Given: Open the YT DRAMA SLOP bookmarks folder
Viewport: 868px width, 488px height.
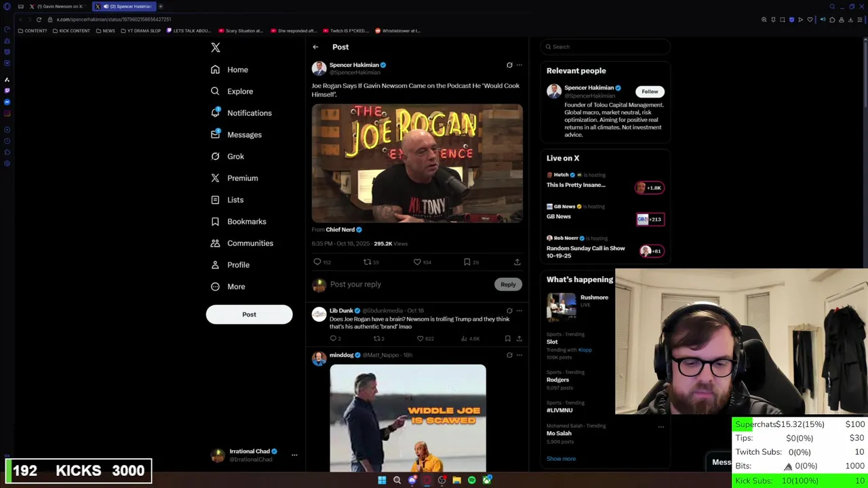Looking at the screenshot, I should [x=140, y=30].
